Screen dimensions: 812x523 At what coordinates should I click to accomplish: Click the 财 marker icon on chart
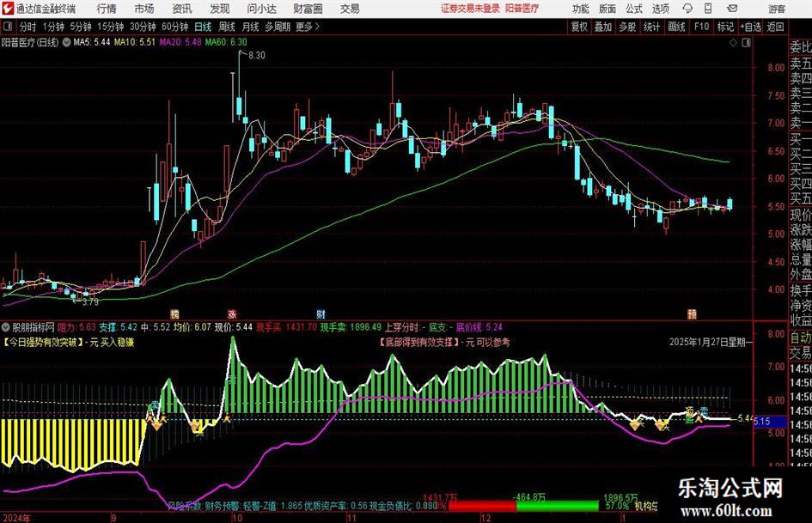click(321, 313)
